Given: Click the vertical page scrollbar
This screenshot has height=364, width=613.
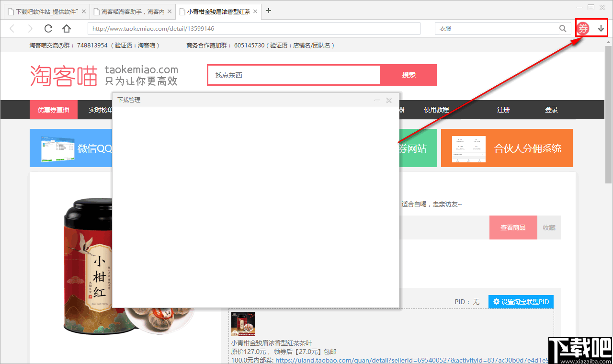Looking at the screenshot, I should point(609,115).
